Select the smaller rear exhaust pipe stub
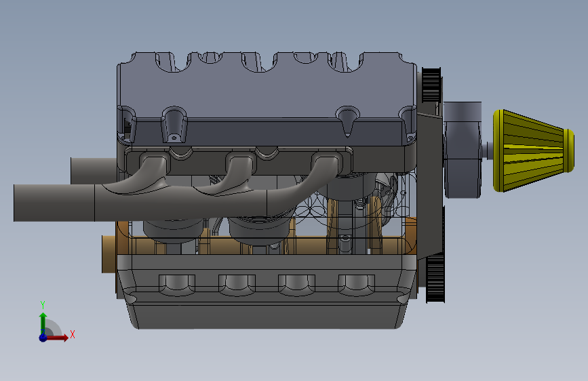Viewport: 588px width, 381px height. pos(94,171)
